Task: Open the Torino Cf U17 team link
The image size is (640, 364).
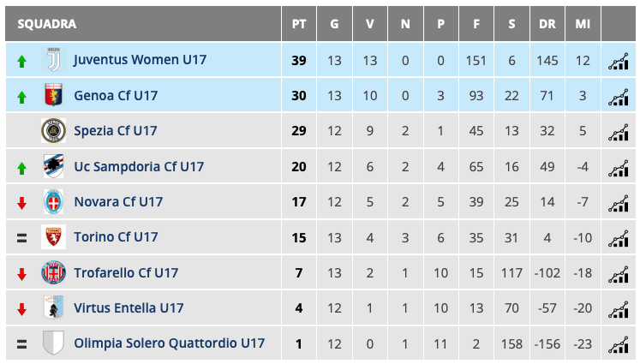Action: click(x=116, y=237)
